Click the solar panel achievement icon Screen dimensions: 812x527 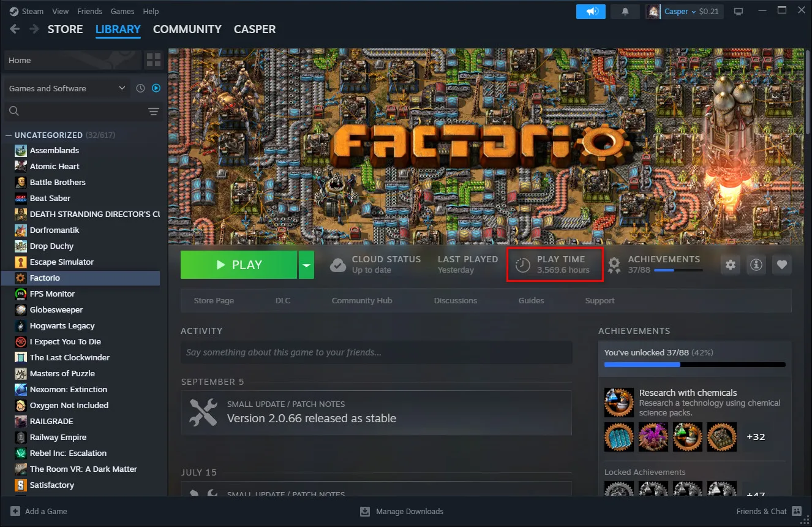point(619,437)
